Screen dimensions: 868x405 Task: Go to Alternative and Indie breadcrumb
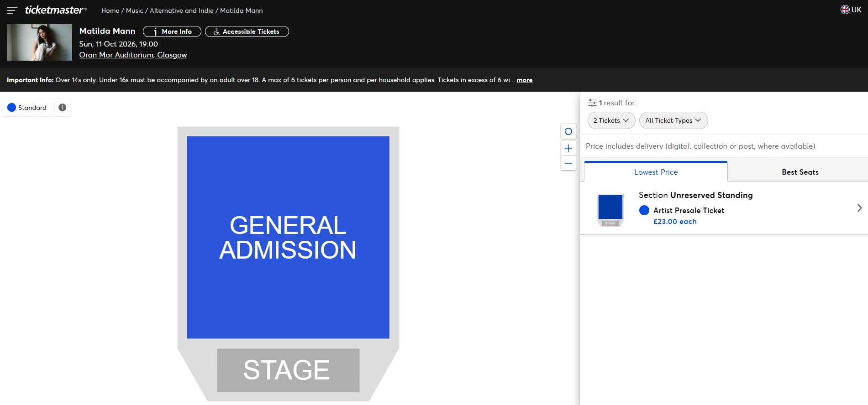coord(182,10)
